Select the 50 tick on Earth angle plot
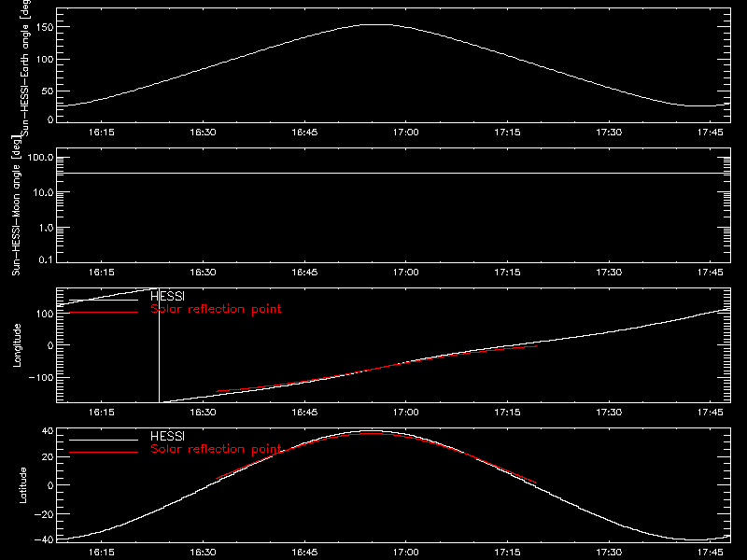Viewport: 747px width, 560px height. [x=48, y=91]
